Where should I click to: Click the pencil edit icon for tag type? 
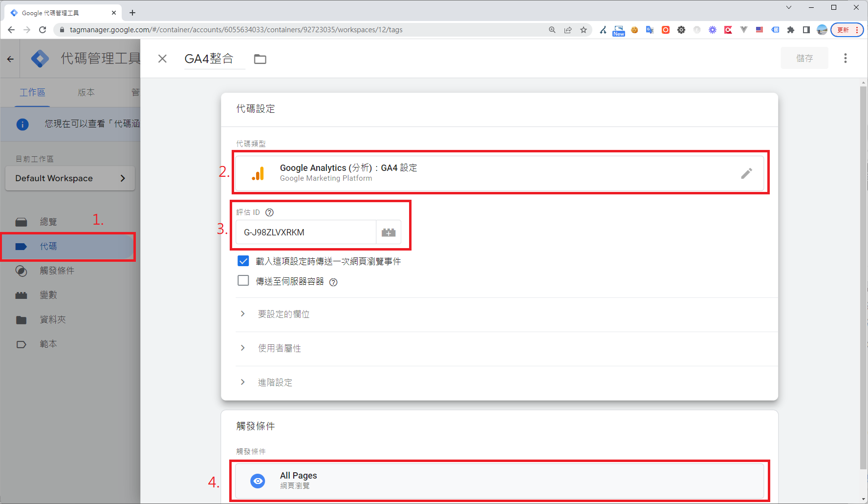(x=746, y=173)
